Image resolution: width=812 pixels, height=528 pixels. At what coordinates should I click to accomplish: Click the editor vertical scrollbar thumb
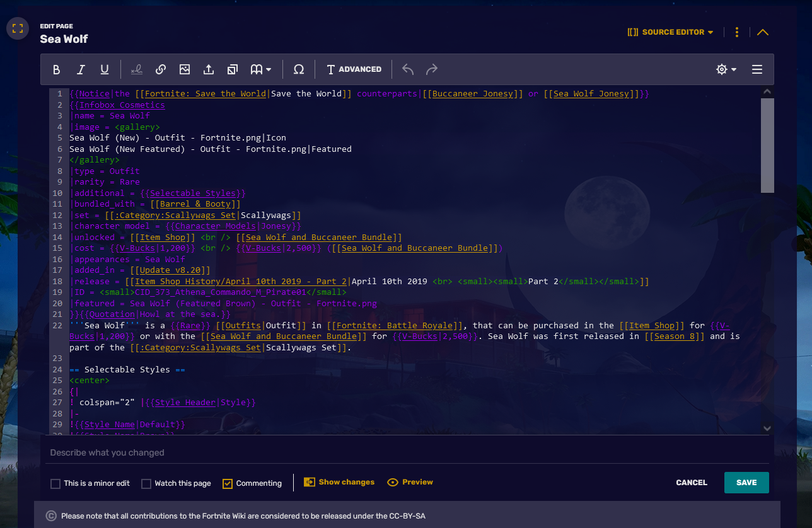pos(767,146)
